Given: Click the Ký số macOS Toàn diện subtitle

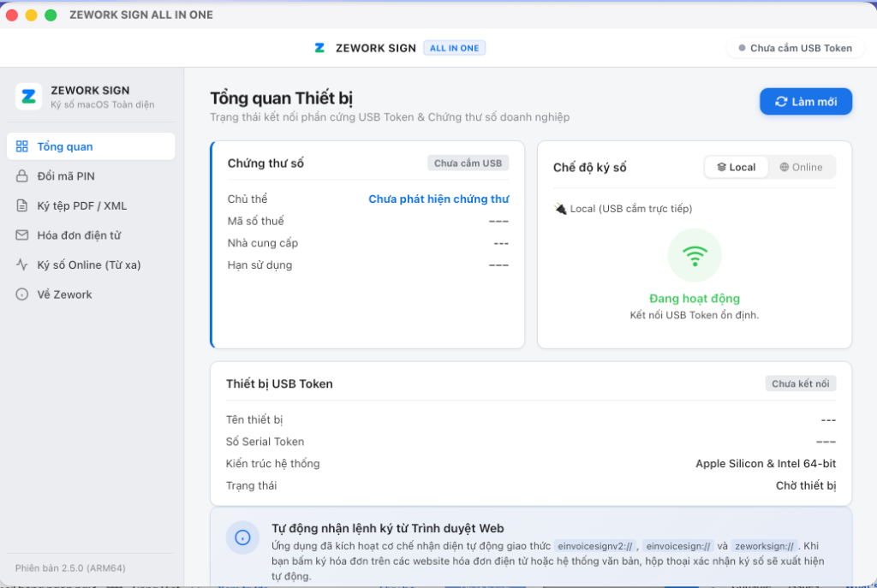Looking at the screenshot, I should (103, 104).
